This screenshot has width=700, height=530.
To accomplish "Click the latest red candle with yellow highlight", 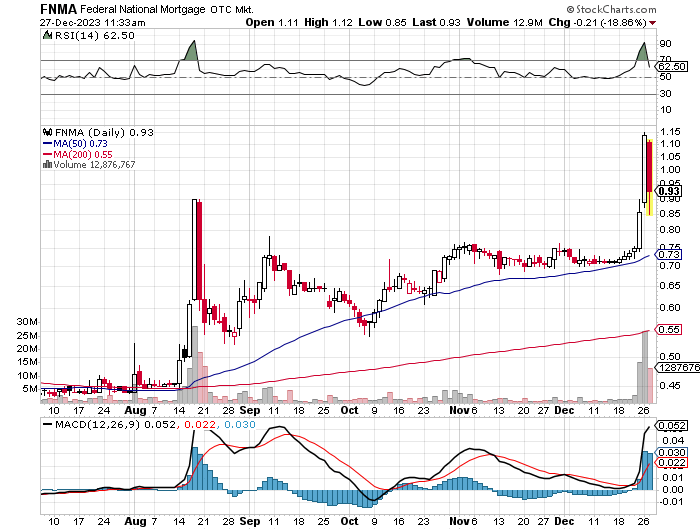I will click(x=650, y=177).
